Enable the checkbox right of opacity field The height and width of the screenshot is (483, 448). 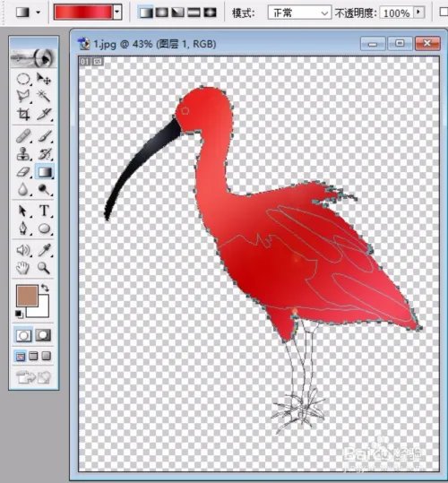pos(444,13)
